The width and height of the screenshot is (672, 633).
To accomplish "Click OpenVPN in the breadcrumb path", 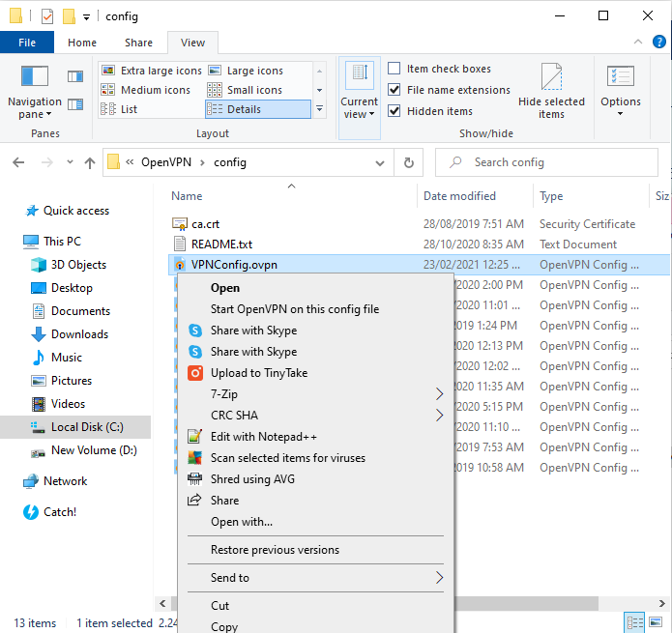I will pos(166,162).
